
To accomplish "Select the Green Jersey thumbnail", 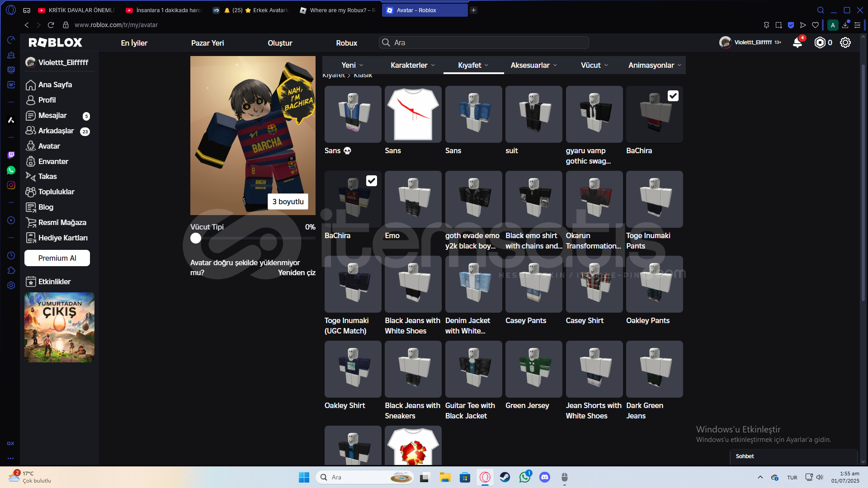I will (533, 369).
